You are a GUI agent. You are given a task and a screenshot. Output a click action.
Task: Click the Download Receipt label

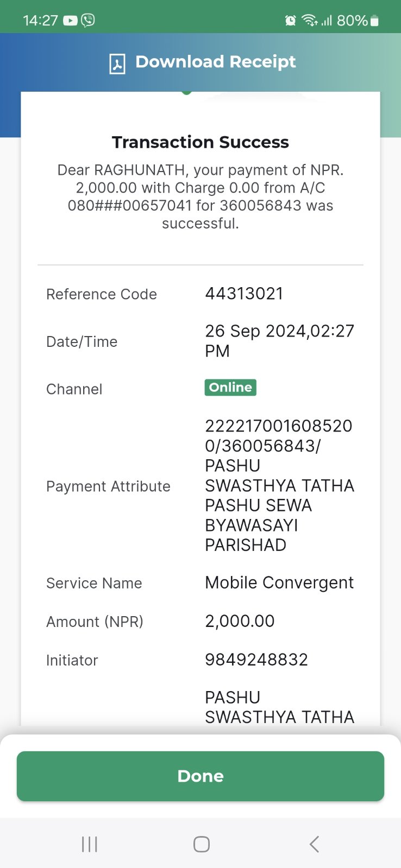(x=216, y=62)
